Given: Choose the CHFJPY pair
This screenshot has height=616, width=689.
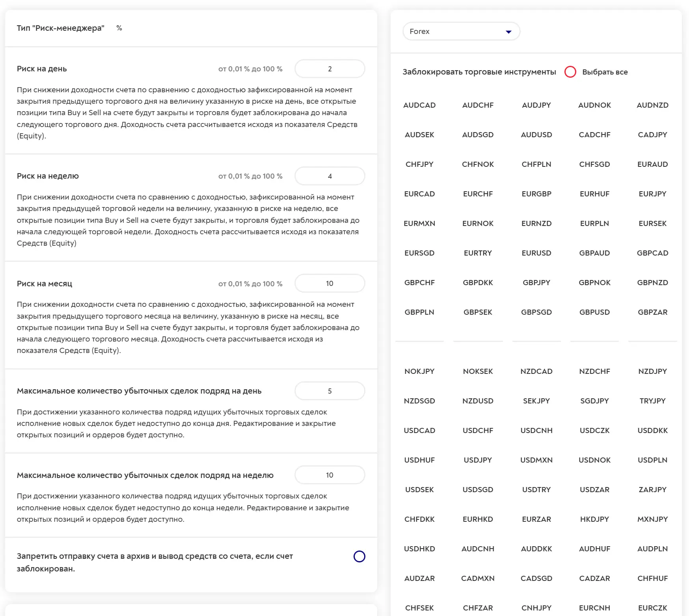Looking at the screenshot, I should [419, 164].
